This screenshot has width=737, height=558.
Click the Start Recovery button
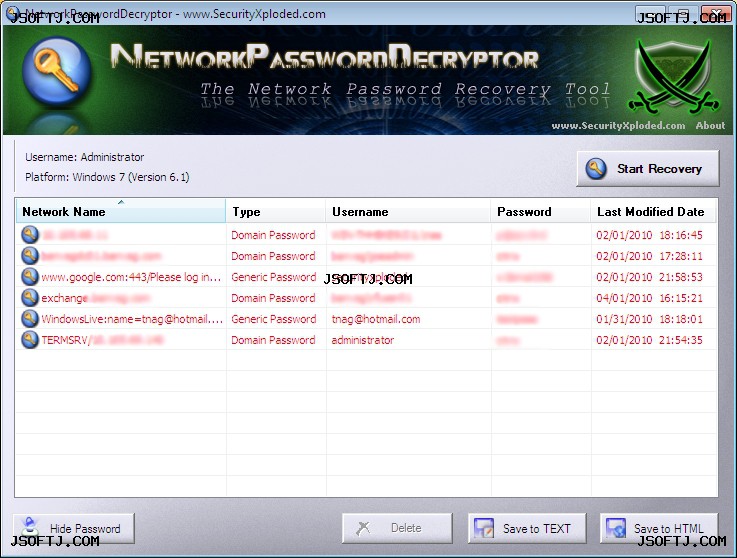click(648, 168)
